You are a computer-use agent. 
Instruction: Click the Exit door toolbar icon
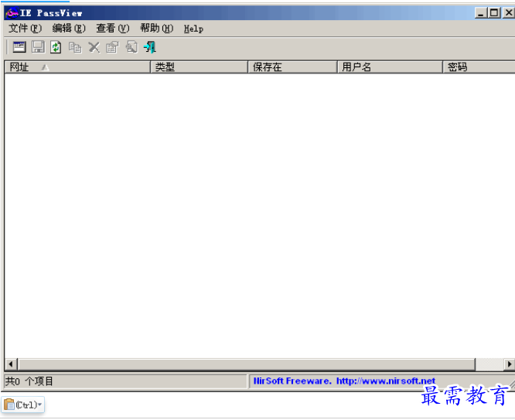(x=150, y=47)
